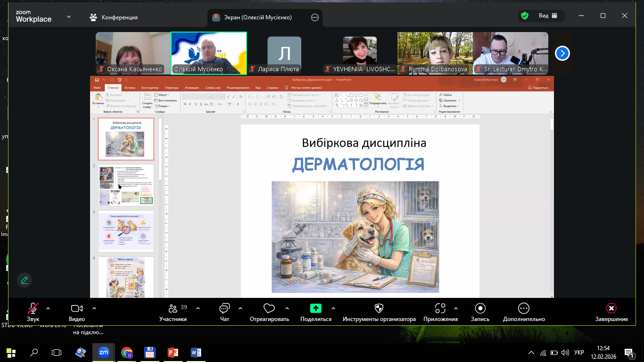Open the Дополнительно more options icon
Image resolution: width=644 pixels, height=362 pixels.
click(x=523, y=309)
